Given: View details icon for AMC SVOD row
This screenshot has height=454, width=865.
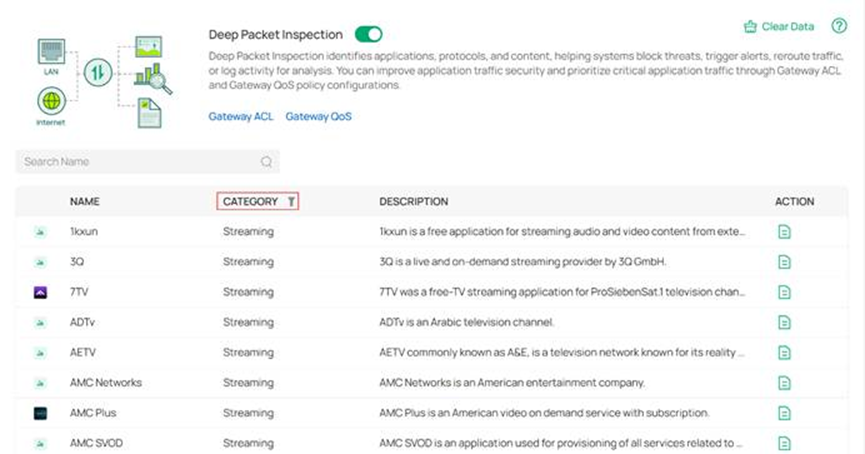Looking at the screenshot, I should (x=784, y=443).
